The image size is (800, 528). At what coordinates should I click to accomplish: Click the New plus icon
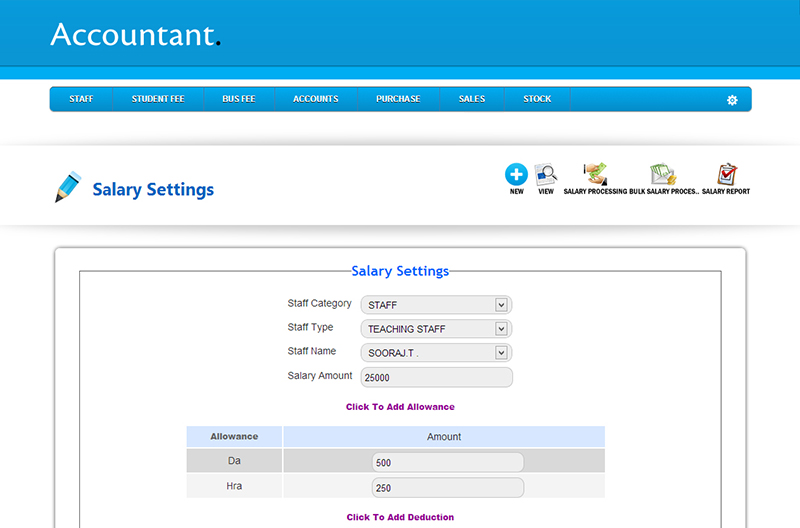(516, 175)
